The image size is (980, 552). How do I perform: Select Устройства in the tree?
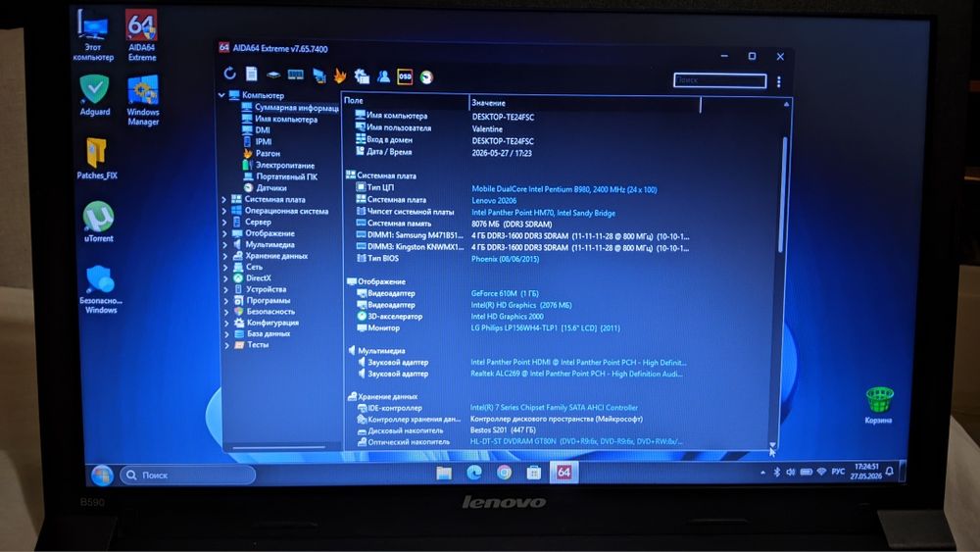pyautogui.click(x=266, y=289)
